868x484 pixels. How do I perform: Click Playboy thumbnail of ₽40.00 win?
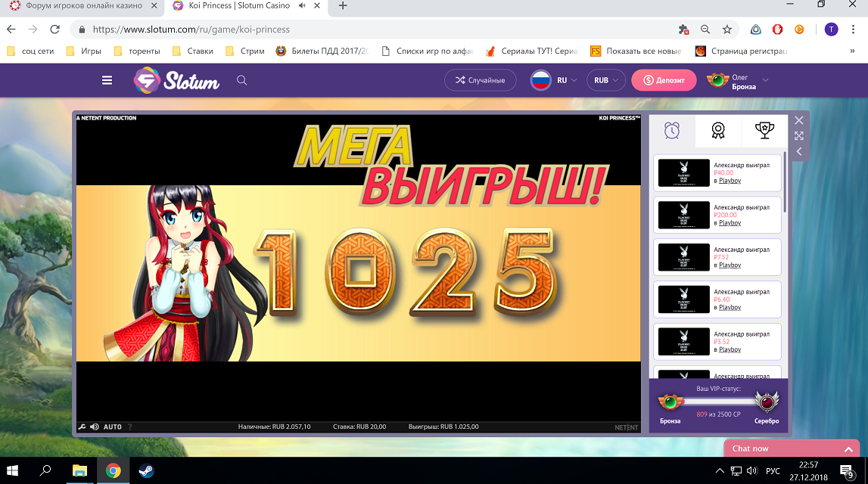pyautogui.click(x=683, y=172)
